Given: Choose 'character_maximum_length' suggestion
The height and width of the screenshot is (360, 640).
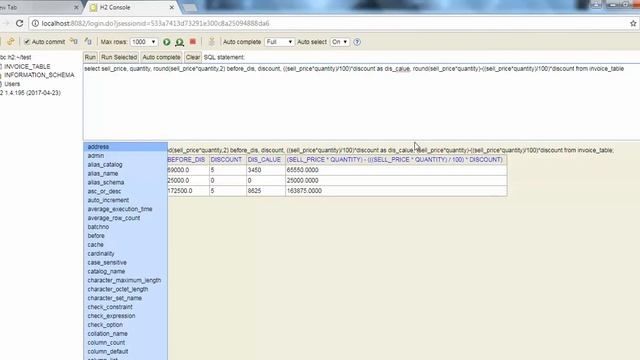Looking at the screenshot, I should [126, 280].
